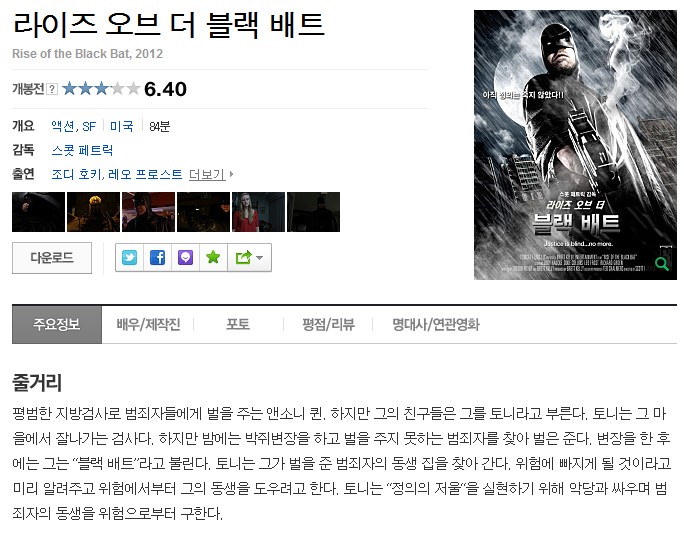Open the still showing the blonde woman in red
Viewport: 684px width, 536px height.
tap(258, 212)
